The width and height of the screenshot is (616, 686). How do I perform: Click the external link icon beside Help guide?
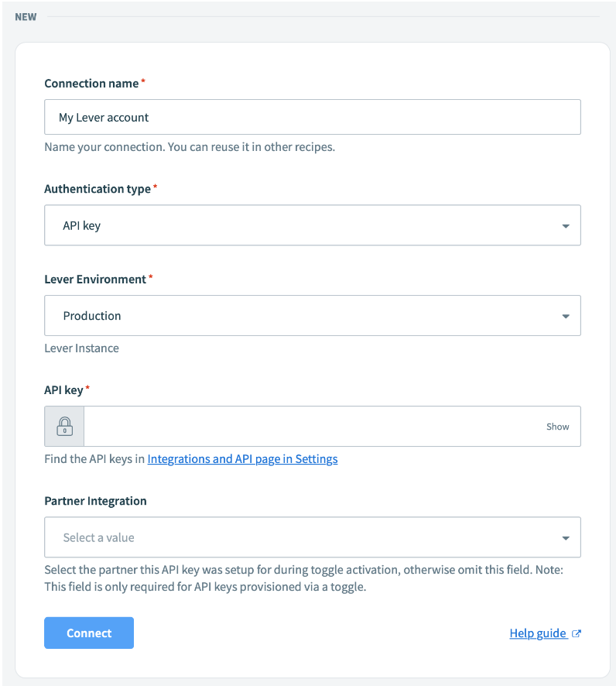point(577,634)
